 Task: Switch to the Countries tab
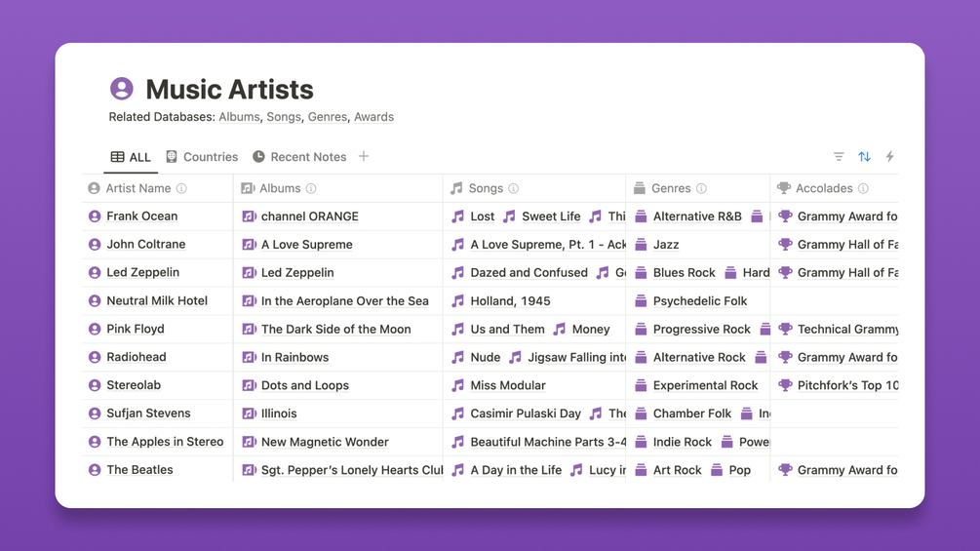coord(202,157)
